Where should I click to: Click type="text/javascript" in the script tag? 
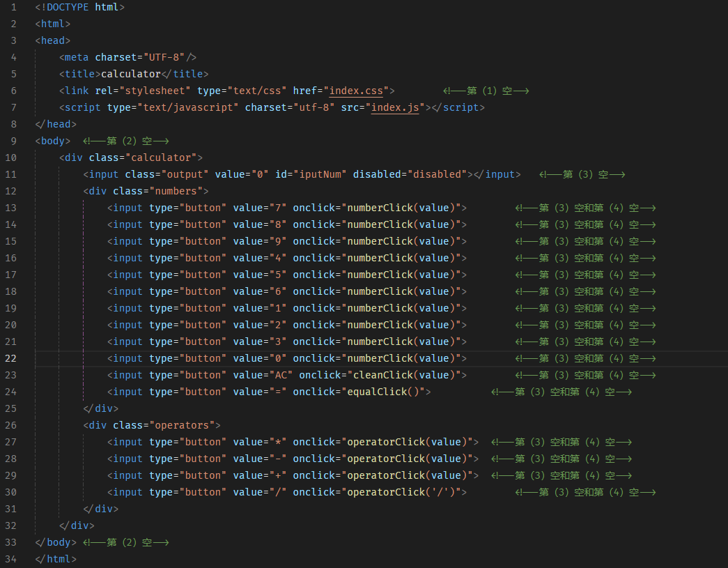[173, 107]
